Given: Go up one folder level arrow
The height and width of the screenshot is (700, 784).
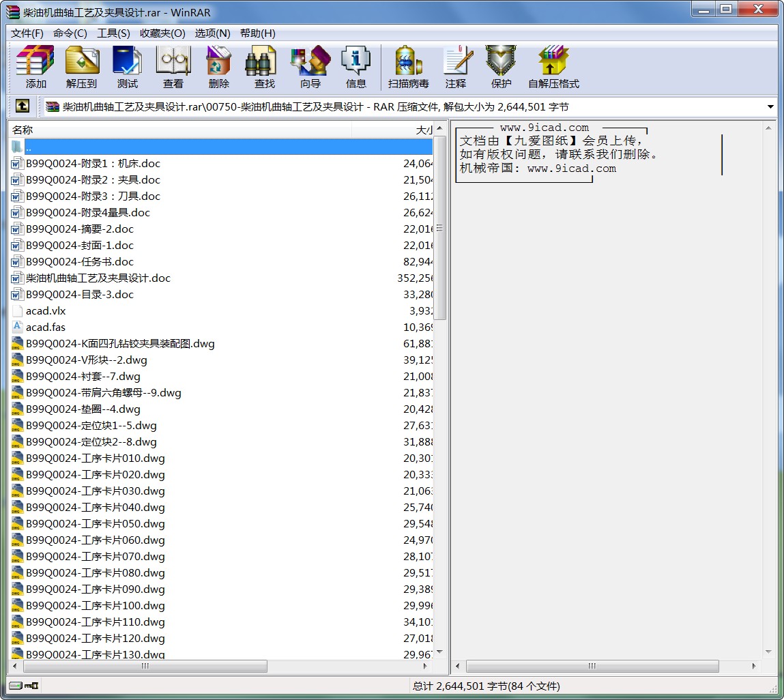Looking at the screenshot, I should 22,106.
